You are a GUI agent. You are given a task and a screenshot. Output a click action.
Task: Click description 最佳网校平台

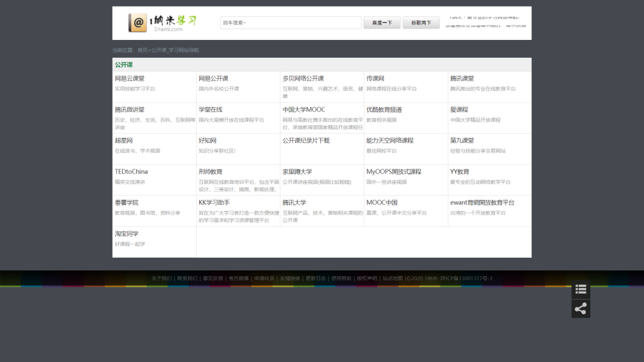click(x=382, y=151)
